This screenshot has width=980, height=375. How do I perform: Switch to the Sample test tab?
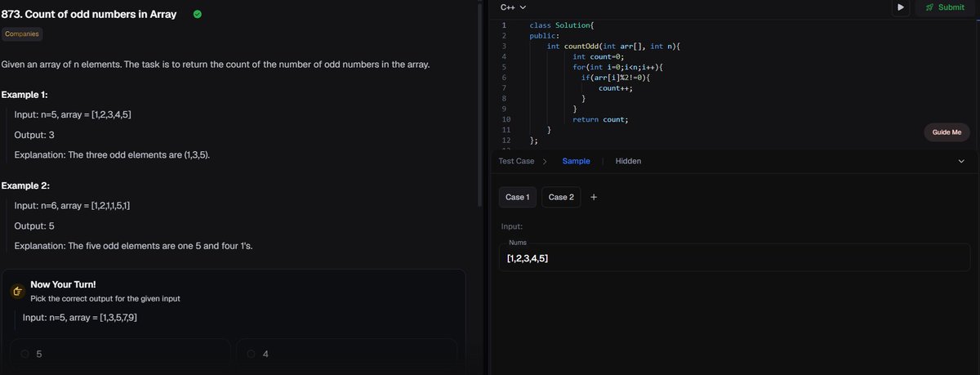point(576,161)
